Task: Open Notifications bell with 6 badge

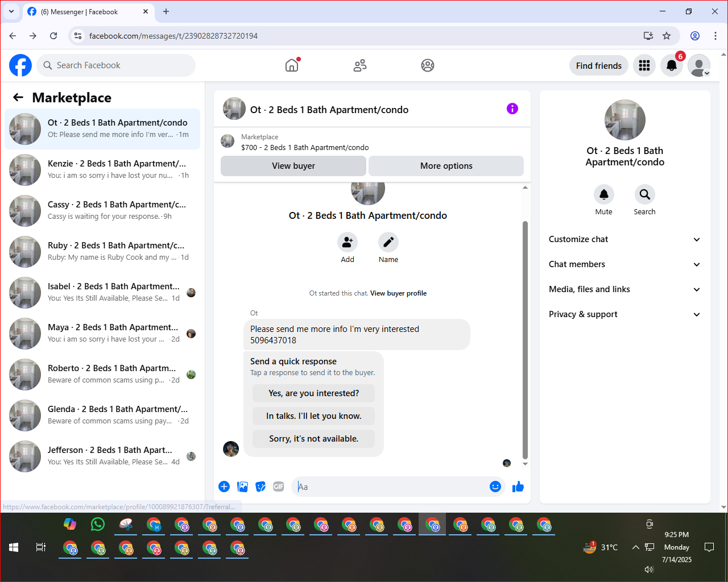Action: (672, 65)
